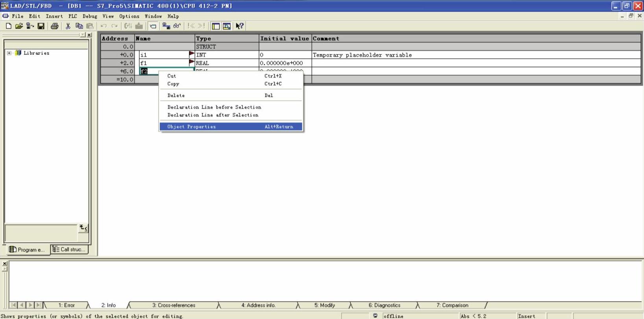The image size is (644, 319).
Task: Click the Open folder toolbar icon
Action: click(x=19, y=26)
